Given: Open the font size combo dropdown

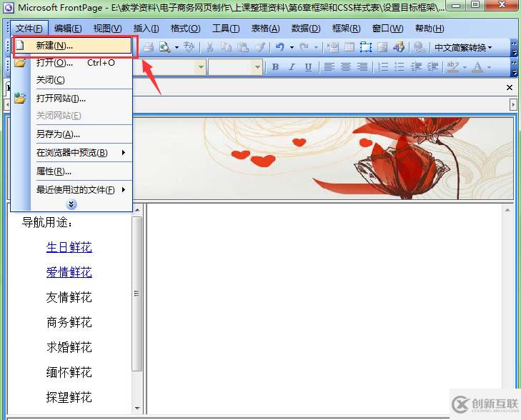Looking at the screenshot, I should pyautogui.click(x=257, y=67).
